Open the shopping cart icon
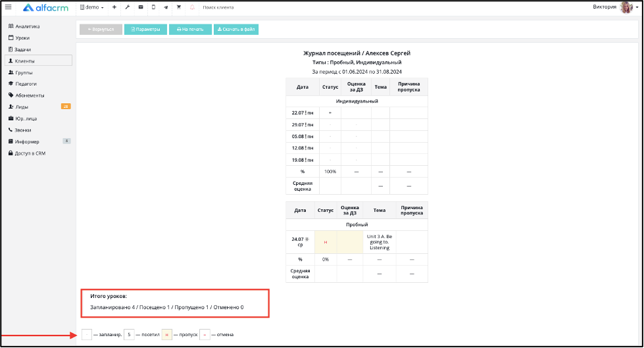Viewport: 644px width, 348px height. pos(179,7)
